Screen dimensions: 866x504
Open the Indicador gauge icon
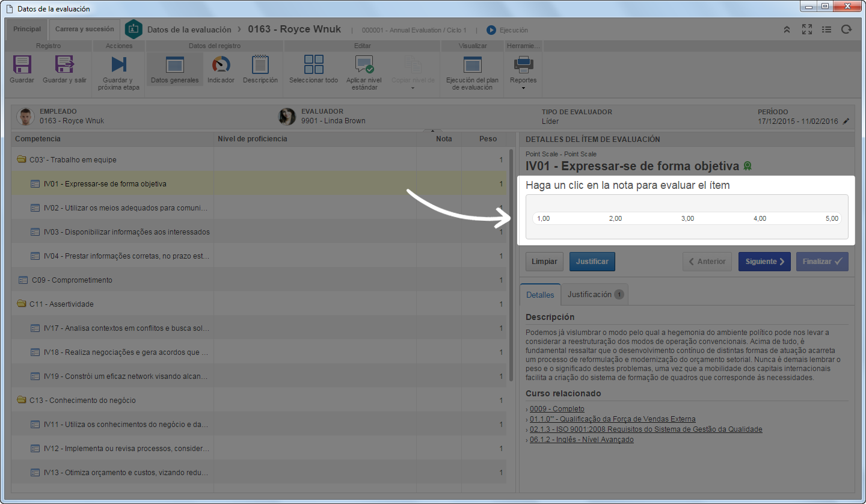221,65
